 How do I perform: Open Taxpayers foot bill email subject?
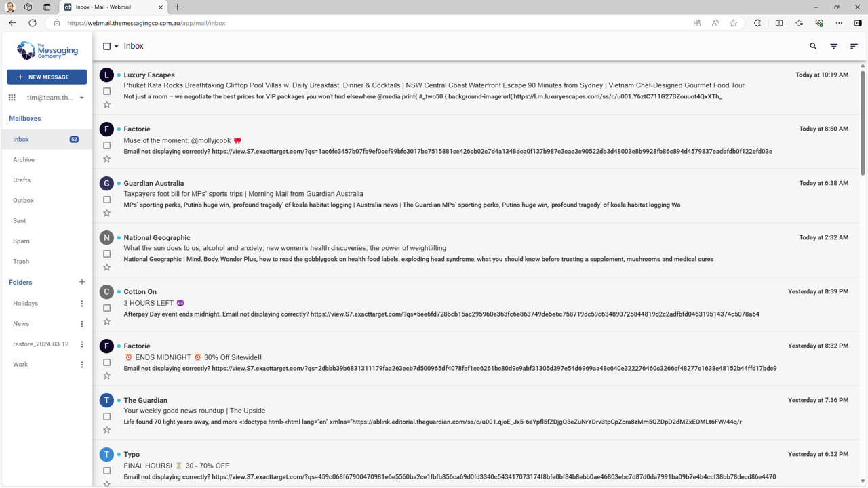(243, 194)
